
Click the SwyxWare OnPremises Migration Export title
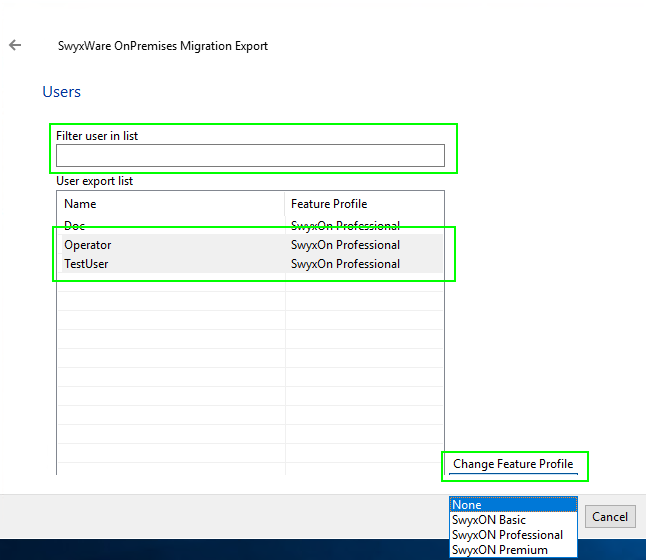pyautogui.click(x=163, y=46)
